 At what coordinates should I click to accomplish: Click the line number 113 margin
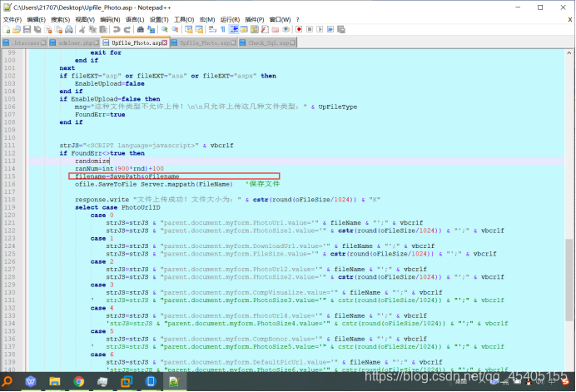10,161
